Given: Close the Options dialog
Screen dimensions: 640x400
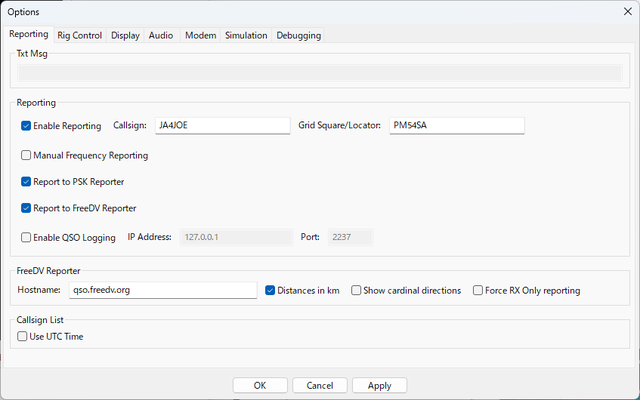Looking at the screenshot, I should pyautogui.click(x=628, y=11).
